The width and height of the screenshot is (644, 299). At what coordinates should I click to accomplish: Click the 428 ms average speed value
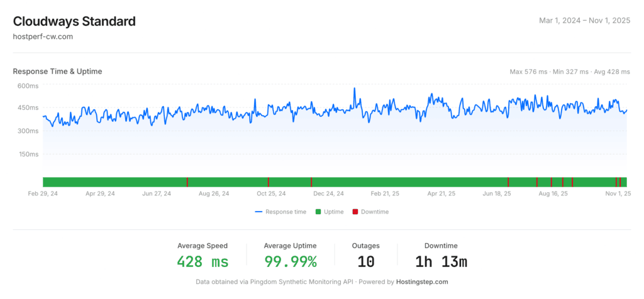203,262
